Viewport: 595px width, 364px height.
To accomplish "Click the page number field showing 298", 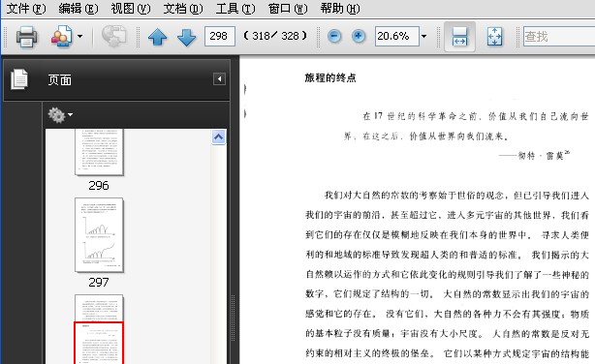I will [x=219, y=37].
